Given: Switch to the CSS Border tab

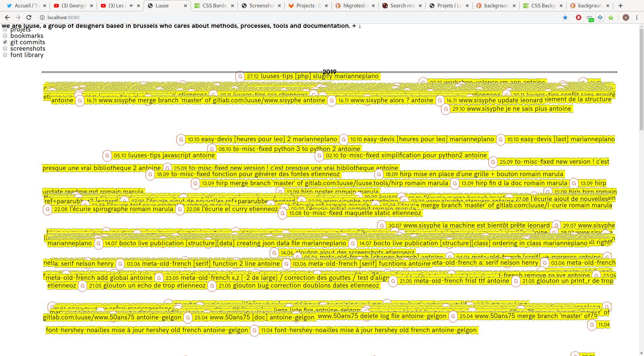Looking at the screenshot, I should 215,6.
